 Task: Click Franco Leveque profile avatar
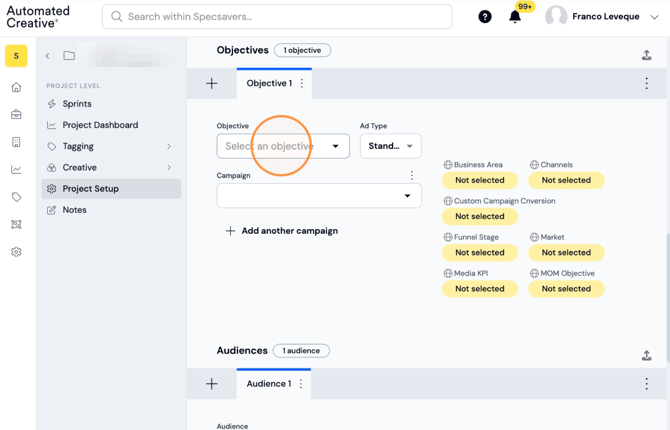[556, 17]
